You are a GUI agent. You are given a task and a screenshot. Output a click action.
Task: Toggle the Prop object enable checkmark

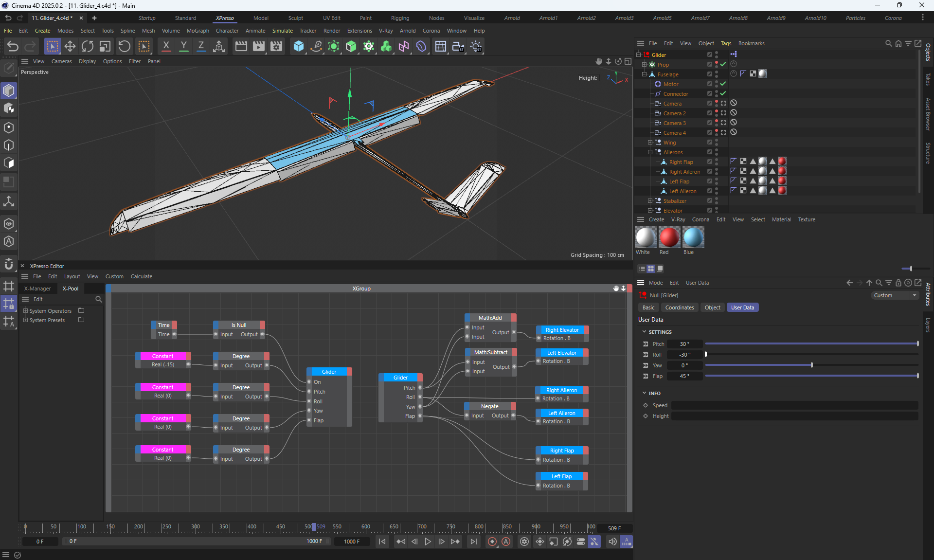tap(723, 64)
